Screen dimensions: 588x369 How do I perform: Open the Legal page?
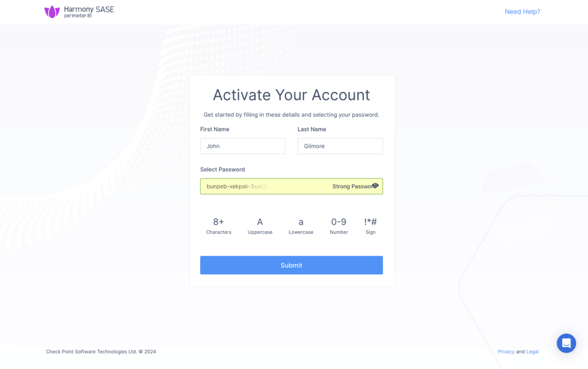[x=532, y=352]
